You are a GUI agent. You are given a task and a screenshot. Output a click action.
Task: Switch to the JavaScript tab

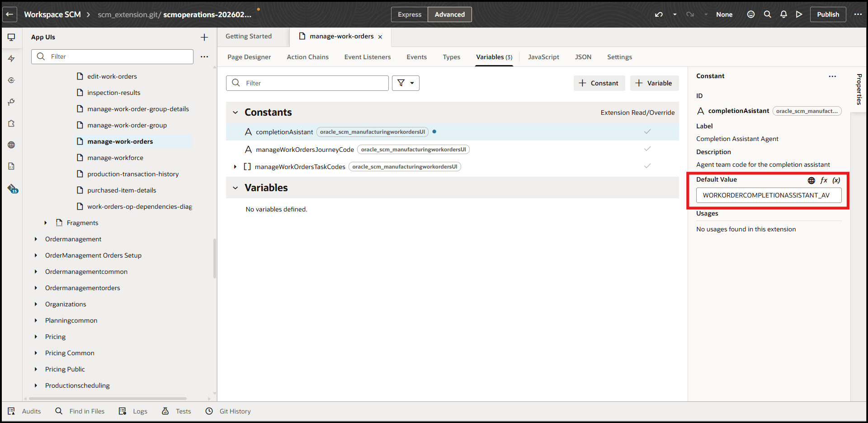(x=543, y=57)
